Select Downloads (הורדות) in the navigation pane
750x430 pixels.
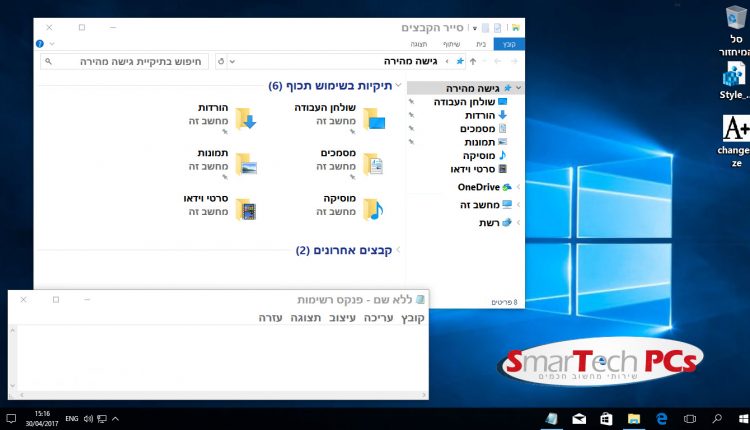coord(485,115)
